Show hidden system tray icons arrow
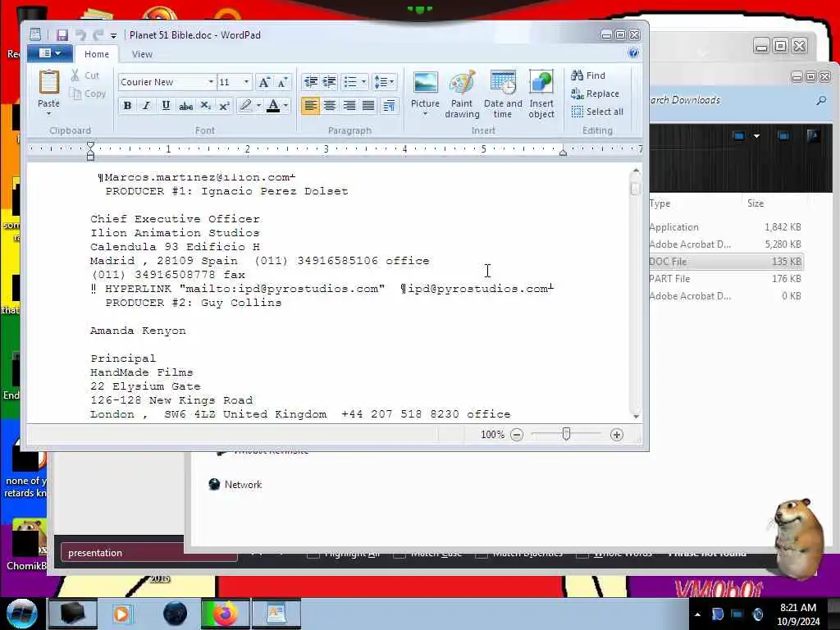 pyautogui.click(x=697, y=614)
